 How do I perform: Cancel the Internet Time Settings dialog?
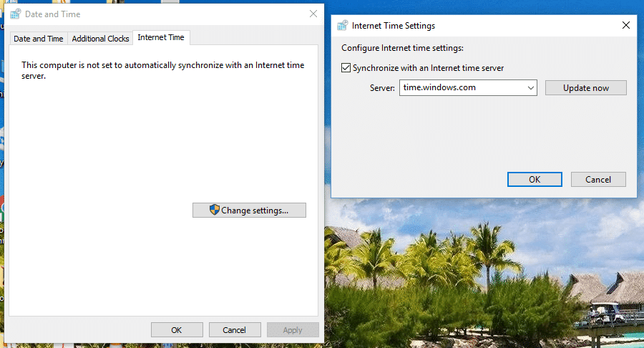[598, 179]
